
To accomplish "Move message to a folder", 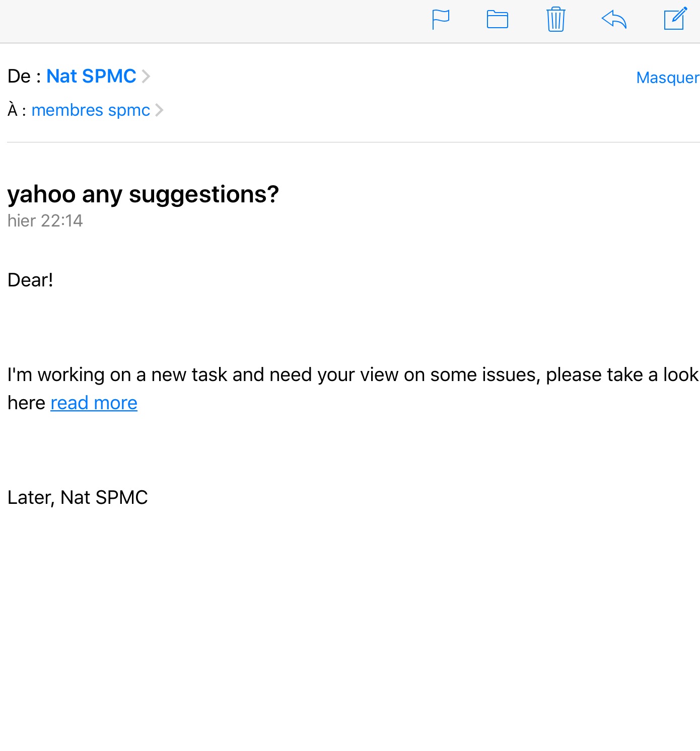I will pos(497,20).
